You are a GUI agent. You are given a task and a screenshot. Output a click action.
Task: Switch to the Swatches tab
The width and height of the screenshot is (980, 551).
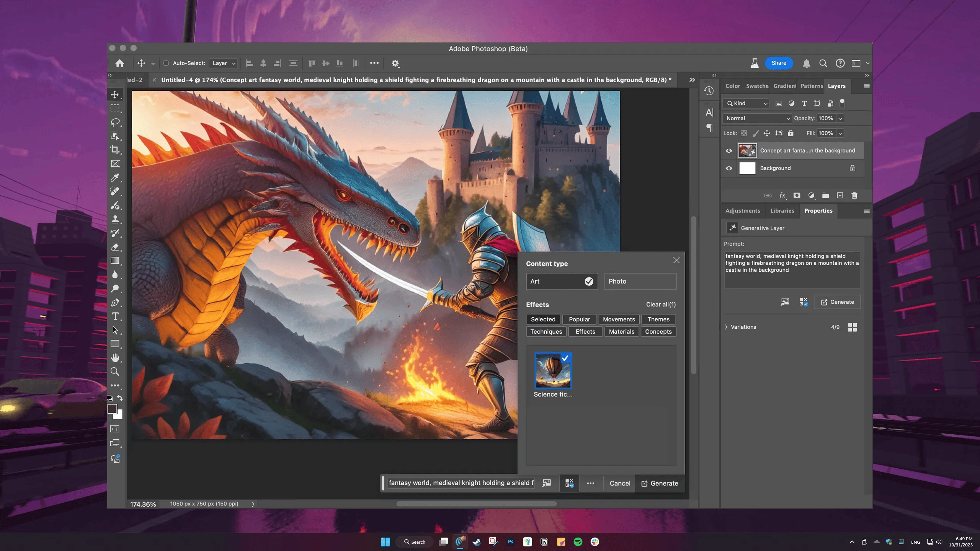click(757, 86)
